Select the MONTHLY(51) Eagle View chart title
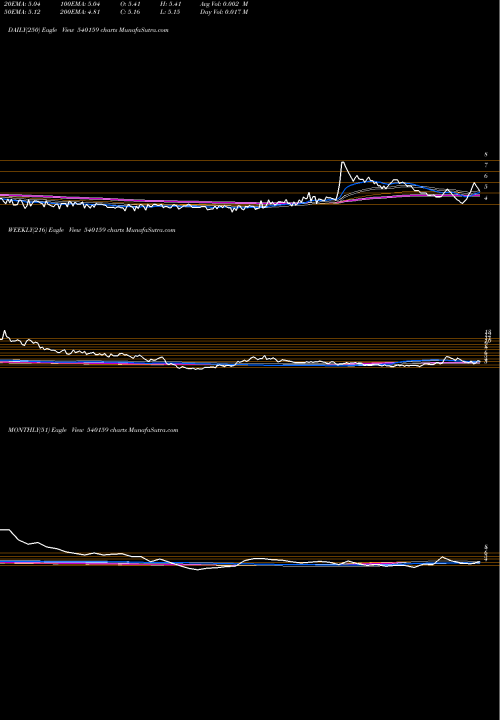 click(93, 430)
